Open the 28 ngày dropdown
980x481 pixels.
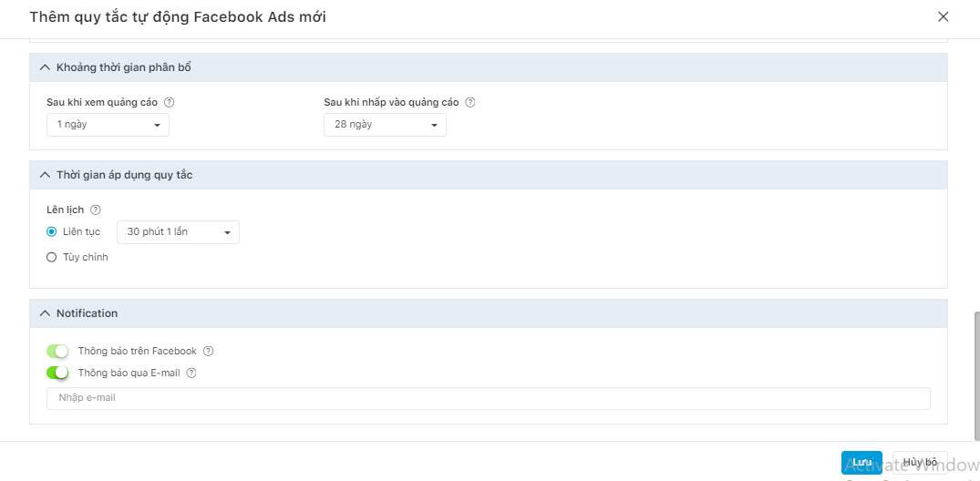385,124
